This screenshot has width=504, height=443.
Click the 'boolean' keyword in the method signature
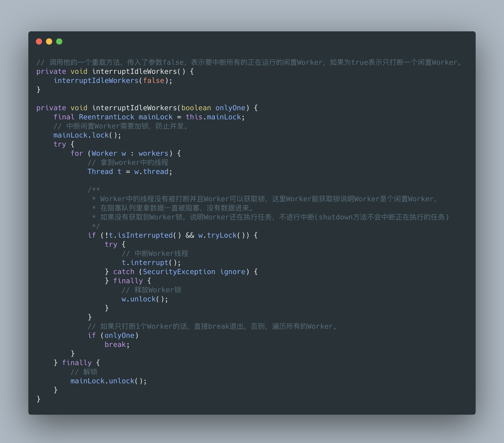coord(196,108)
